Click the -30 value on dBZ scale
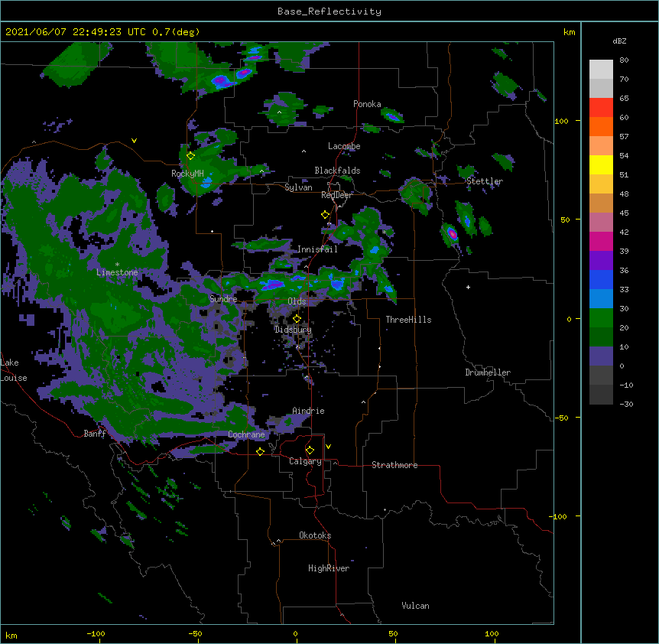Viewport: 659px width, 644px height. (626, 404)
